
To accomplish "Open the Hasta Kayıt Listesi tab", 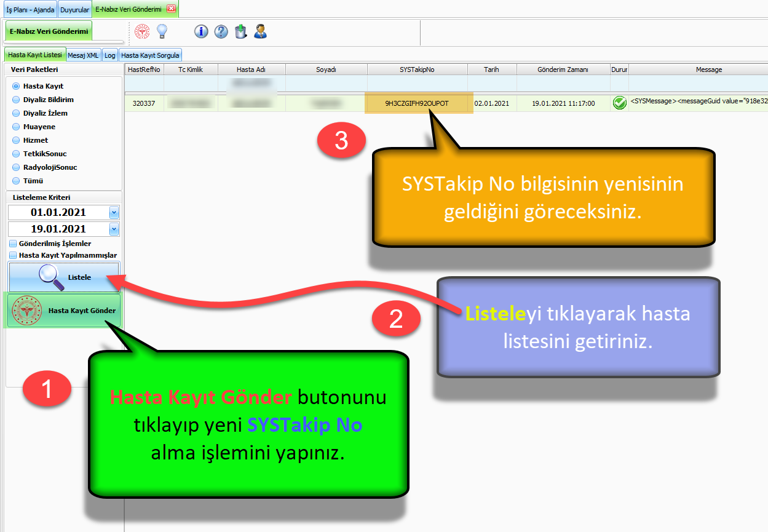I will (x=35, y=55).
